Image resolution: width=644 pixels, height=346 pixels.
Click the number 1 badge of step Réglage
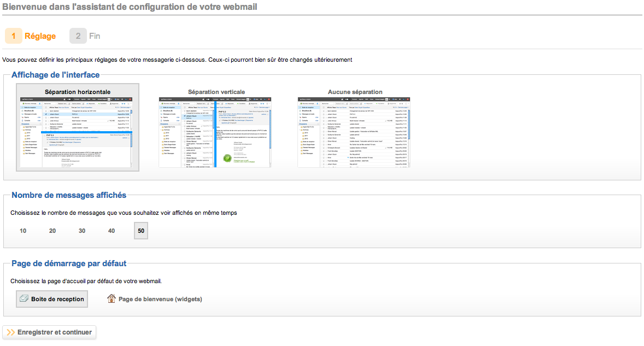13,36
